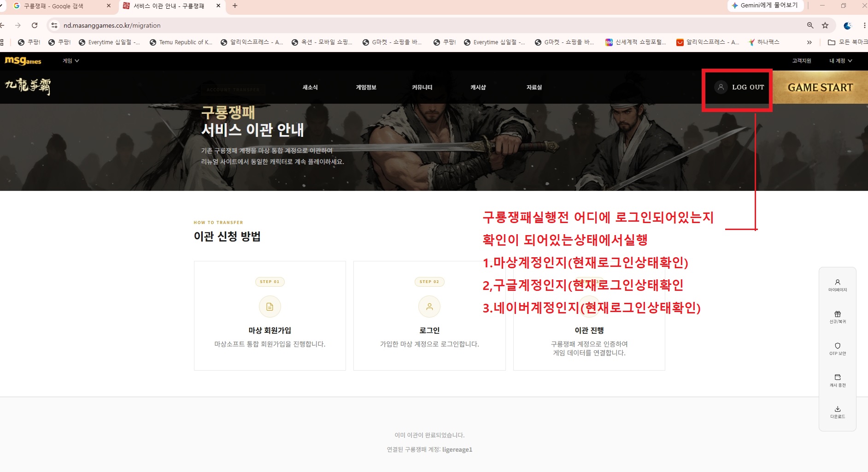This screenshot has height=472, width=868.
Task: Click the 이관 신청 방법 heading
Action: pos(227,236)
